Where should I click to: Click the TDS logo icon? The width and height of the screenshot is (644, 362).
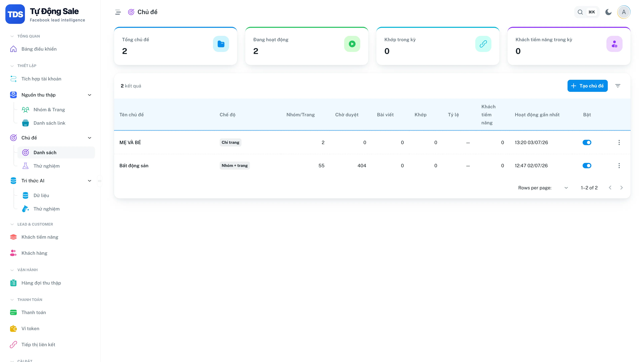tap(15, 14)
